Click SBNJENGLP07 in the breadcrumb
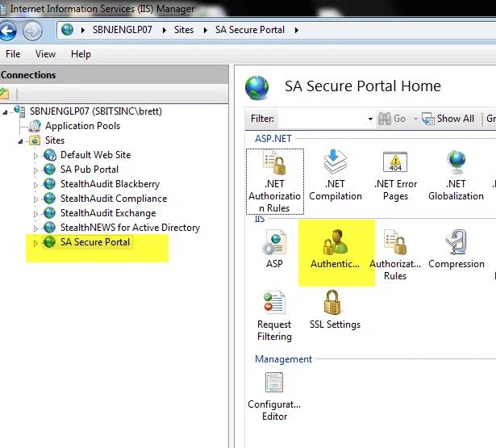The height and width of the screenshot is (448, 496). [x=122, y=30]
